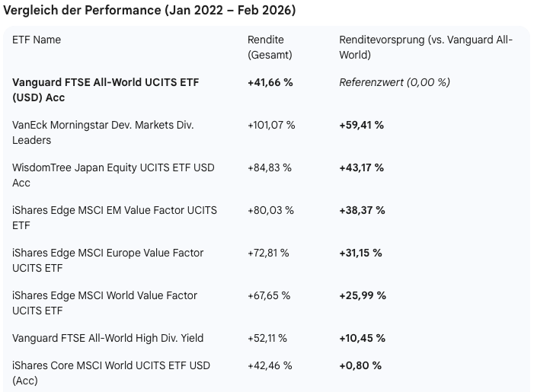The height and width of the screenshot is (392, 534).
Task: Click the 'Renditevorsprung' column header
Action: [x=426, y=47]
